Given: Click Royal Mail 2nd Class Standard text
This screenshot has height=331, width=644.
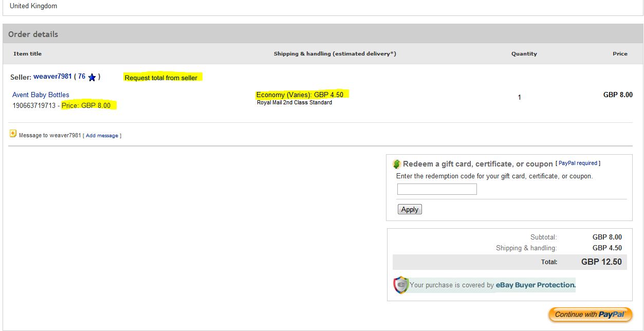Looking at the screenshot, I should tap(295, 102).
